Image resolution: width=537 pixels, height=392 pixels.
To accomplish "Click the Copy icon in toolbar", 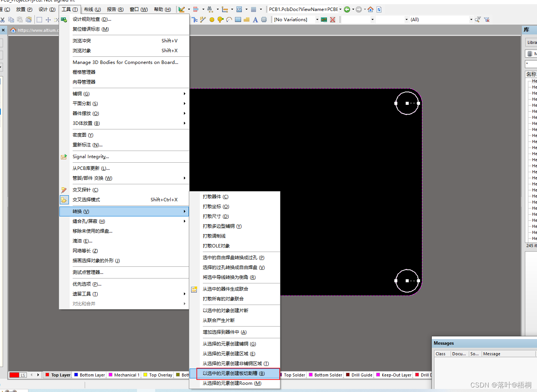I will 11,20.
